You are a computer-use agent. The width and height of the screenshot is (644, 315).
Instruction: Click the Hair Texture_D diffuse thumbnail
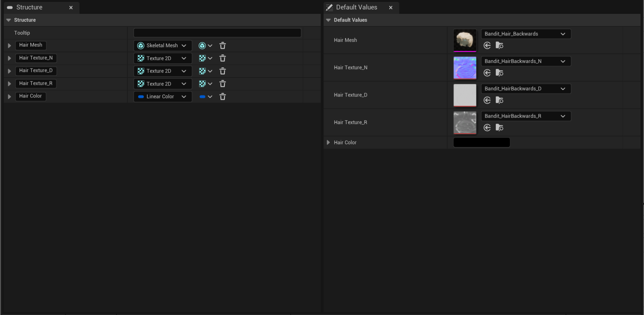(465, 95)
